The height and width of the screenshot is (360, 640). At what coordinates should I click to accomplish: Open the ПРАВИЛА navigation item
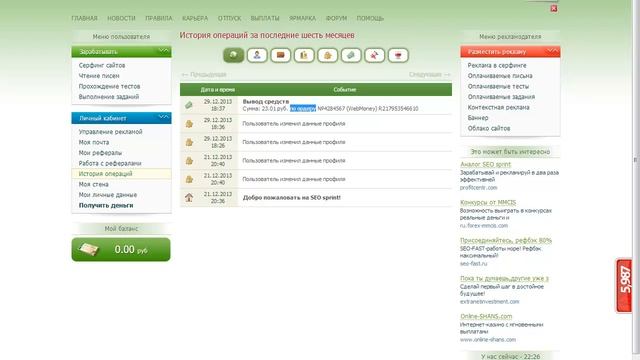tap(159, 18)
